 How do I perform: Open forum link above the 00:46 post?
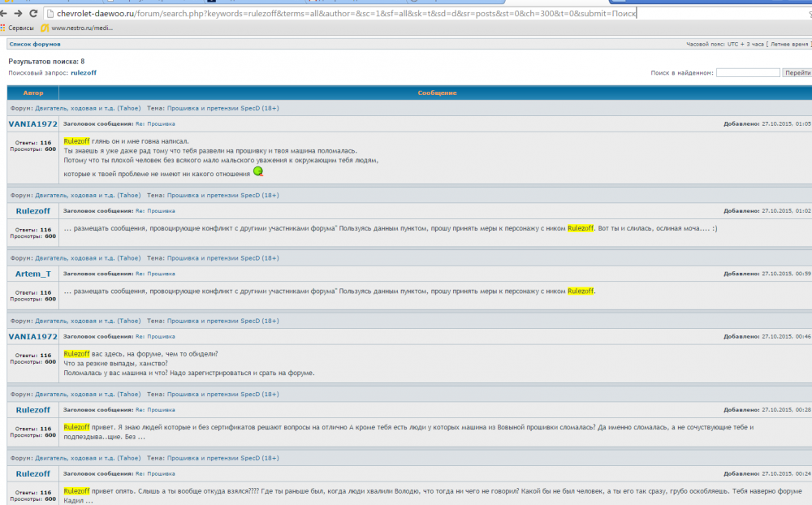[x=89, y=321]
